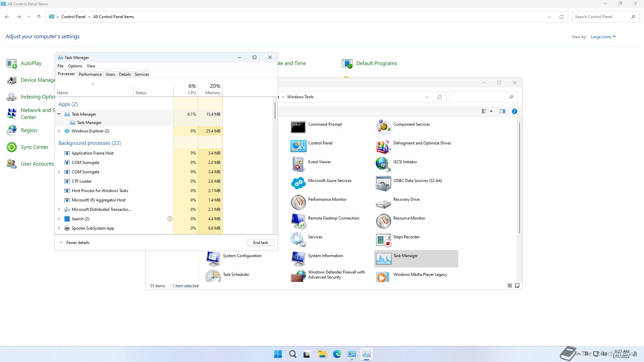
Task: Click Windows Tools help question mark icon
Action: (x=514, y=111)
